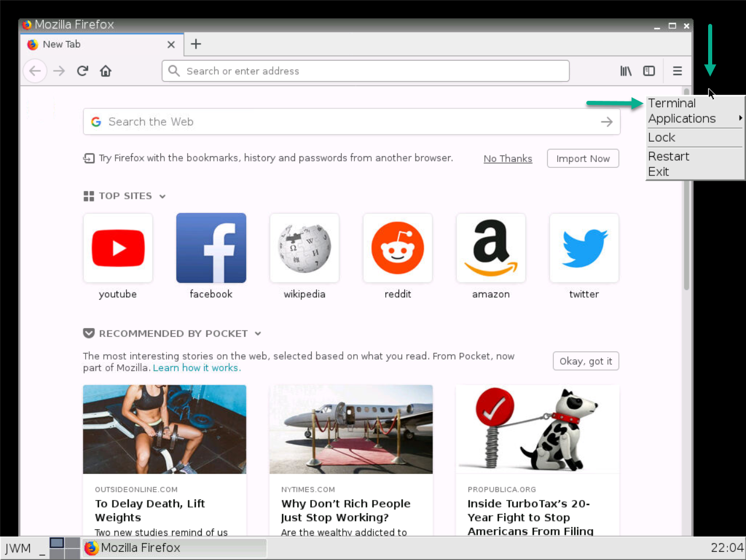Viewport: 746px width, 560px height.
Task: Open the Firefox home page icon
Action: point(105,71)
